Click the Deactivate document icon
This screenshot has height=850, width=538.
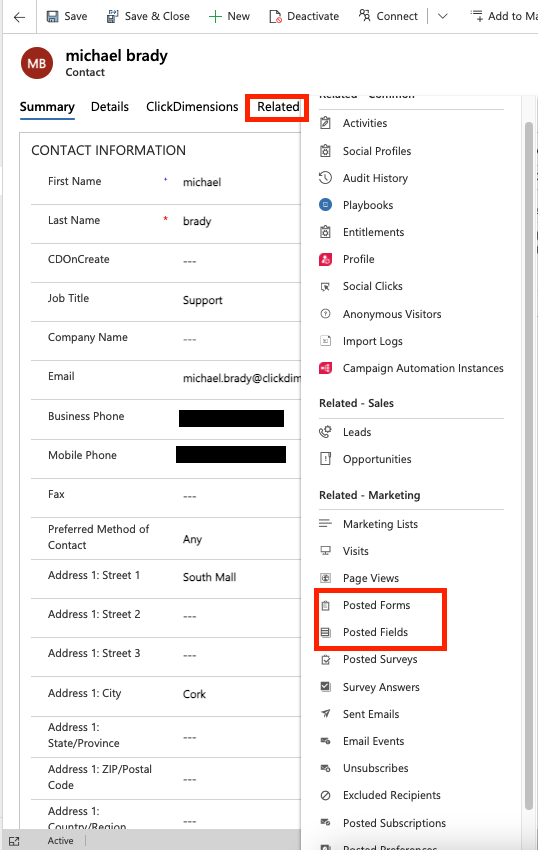[x=276, y=17]
